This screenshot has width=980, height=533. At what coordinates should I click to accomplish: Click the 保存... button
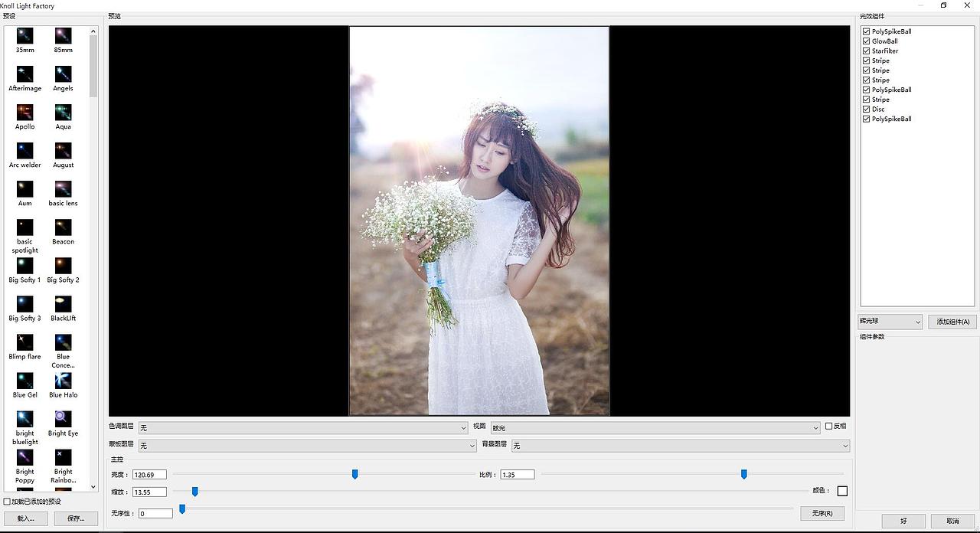click(x=76, y=518)
